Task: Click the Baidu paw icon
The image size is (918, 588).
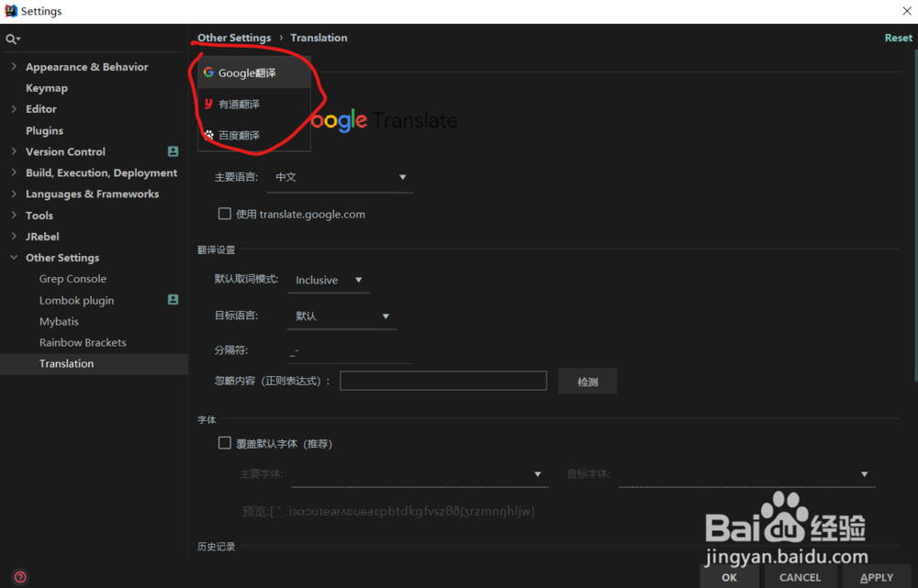Action: coord(208,135)
